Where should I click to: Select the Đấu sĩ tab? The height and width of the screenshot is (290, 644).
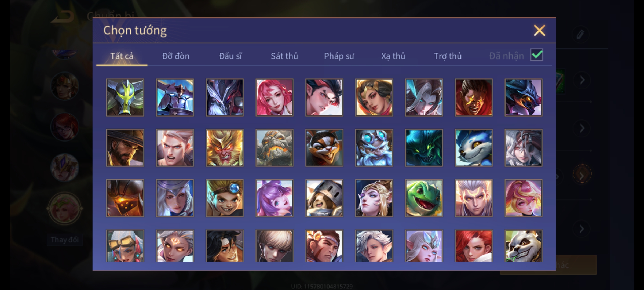[230, 56]
